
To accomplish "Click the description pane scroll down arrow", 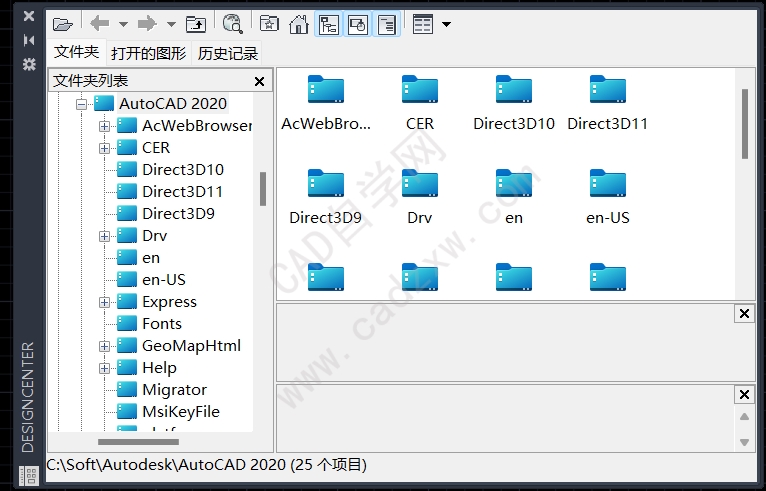I will tap(745, 442).
